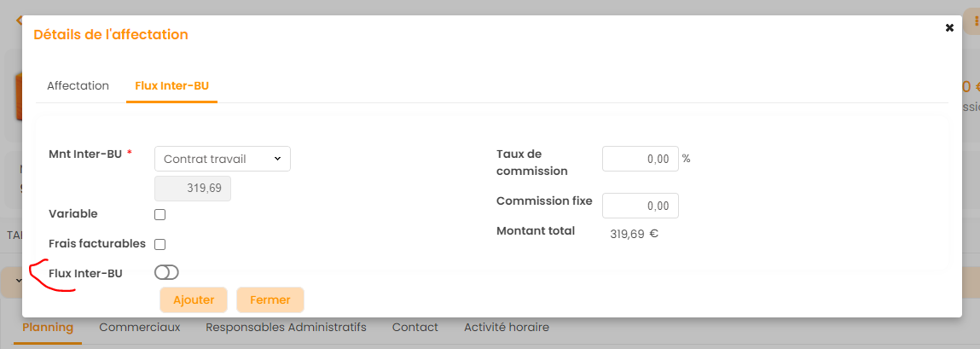980x349 pixels.
Task: Open the Planning tab
Action: tap(48, 328)
